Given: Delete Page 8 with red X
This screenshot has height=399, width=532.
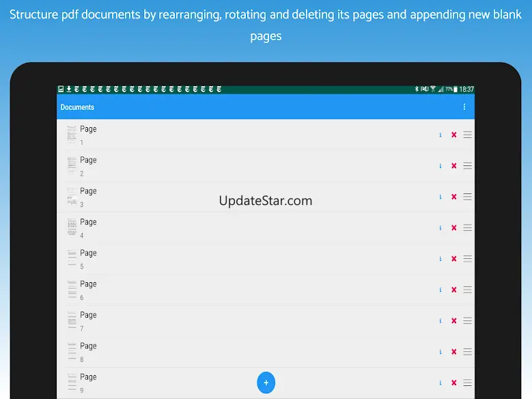Looking at the screenshot, I should pos(454,352).
